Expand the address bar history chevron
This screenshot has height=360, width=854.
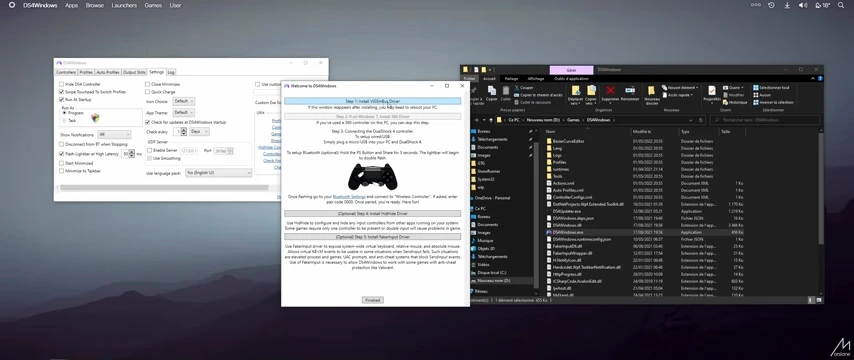(x=692, y=120)
